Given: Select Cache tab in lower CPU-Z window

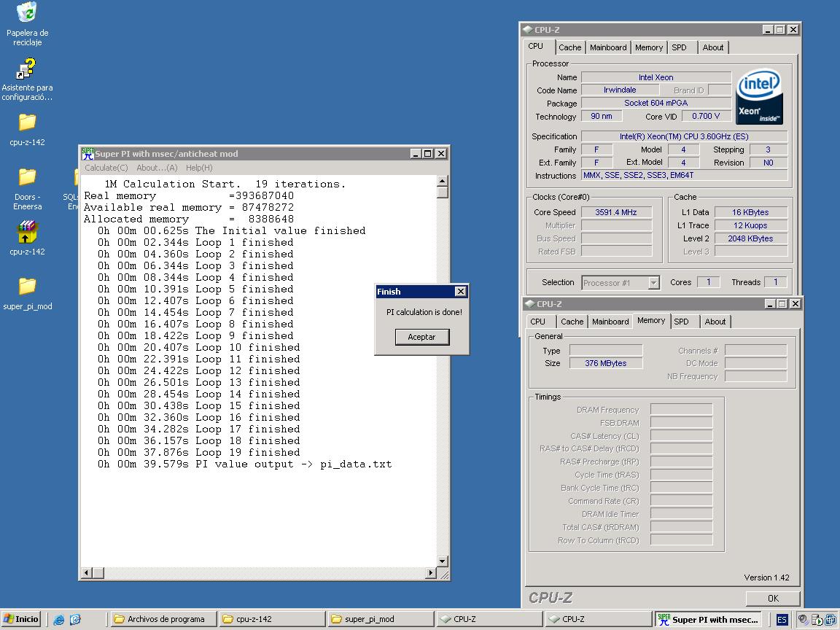Looking at the screenshot, I should pyautogui.click(x=572, y=322).
